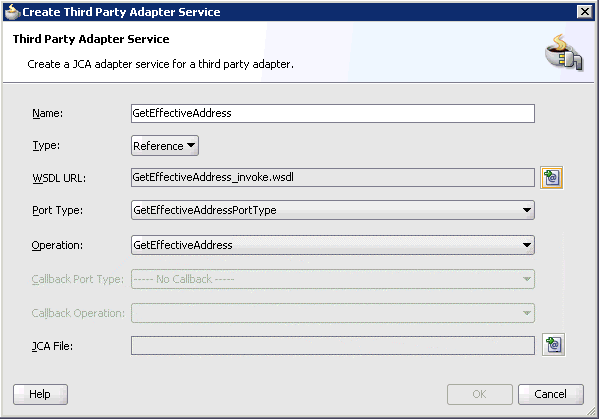Click the JCA File browse icon
Image resolution: width=599 pixels, height=419 pixels.
[x=553, y=345]
